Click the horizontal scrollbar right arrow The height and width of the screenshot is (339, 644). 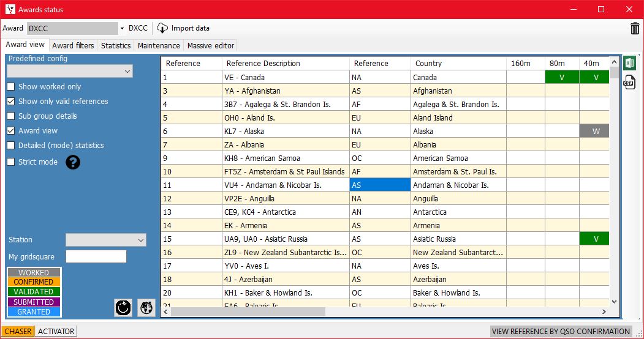tap(604, 312)
